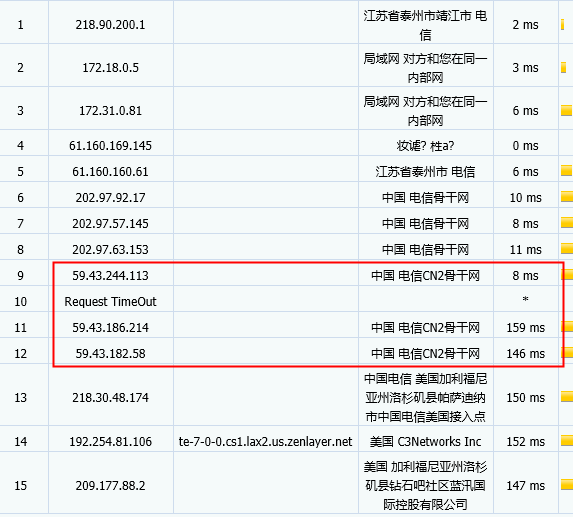Click latency value 10 ms

coord(525,198)
